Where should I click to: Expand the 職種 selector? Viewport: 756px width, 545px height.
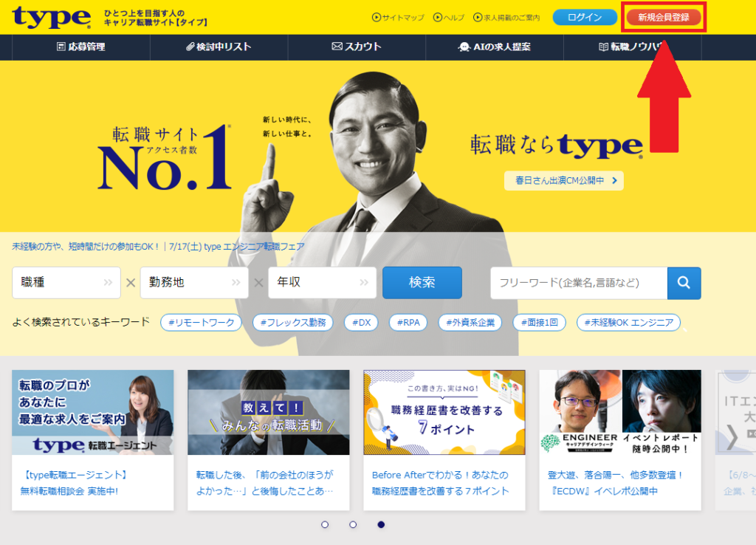pos(66,282)
